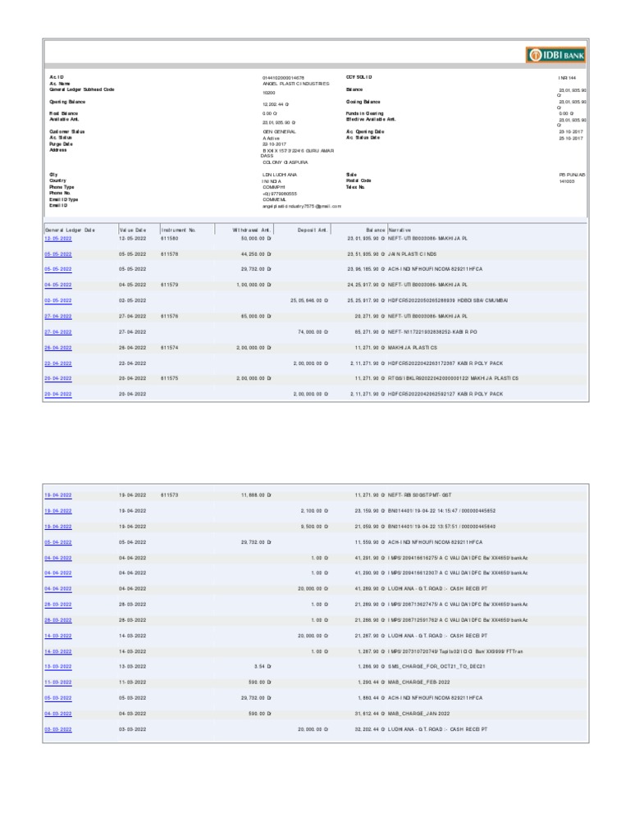Open the 02-05-2022 ledger date link
This screenshot has height=840, width=630.
tap(58, 300)
